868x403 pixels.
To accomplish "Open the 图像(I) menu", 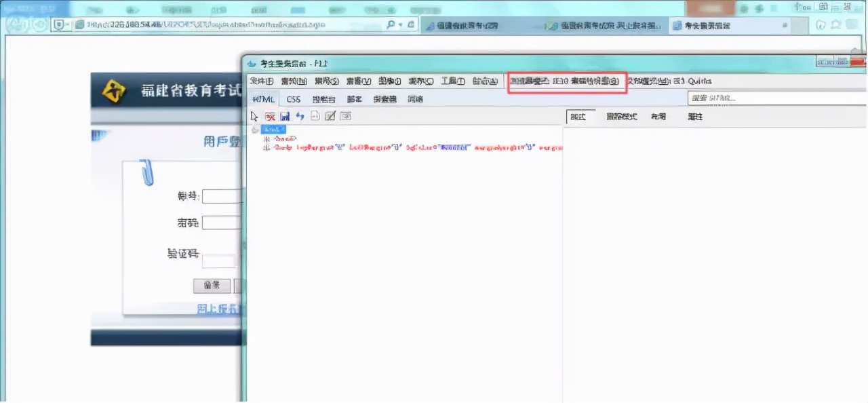I will pyautogui.click(x=390, y=81).
